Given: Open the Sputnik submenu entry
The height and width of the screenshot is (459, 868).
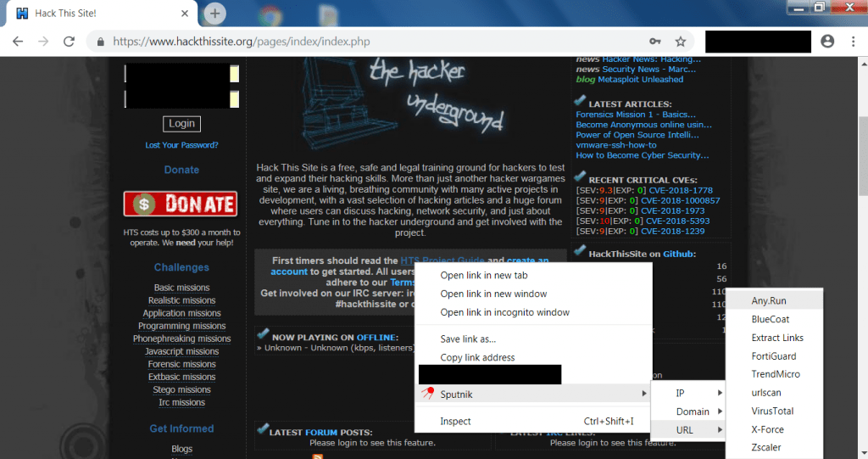Looking at the screenshot, I should click(533, 394).
